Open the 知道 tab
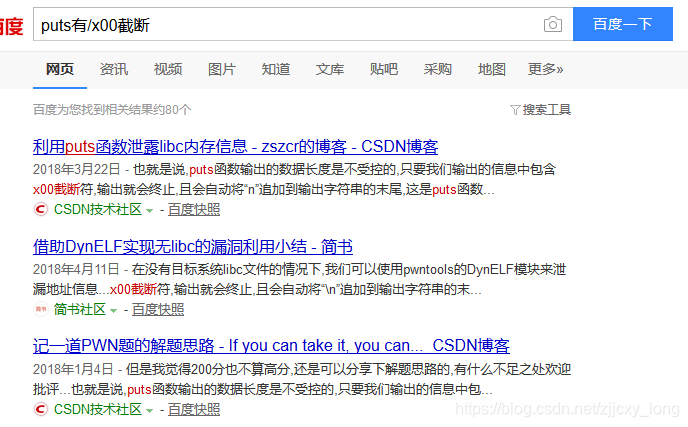 [276, 69]
